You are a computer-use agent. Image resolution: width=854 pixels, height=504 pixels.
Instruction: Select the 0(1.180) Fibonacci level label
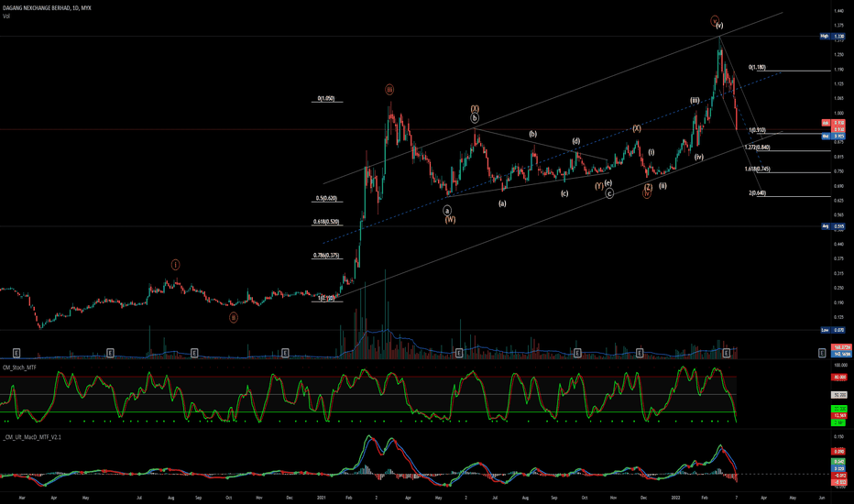(757, 68)
